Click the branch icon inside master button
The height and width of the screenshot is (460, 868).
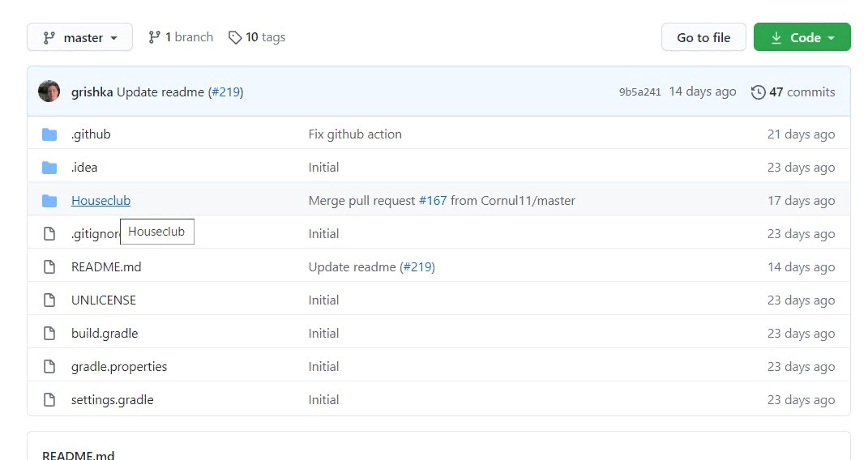(x=49, y=37)
